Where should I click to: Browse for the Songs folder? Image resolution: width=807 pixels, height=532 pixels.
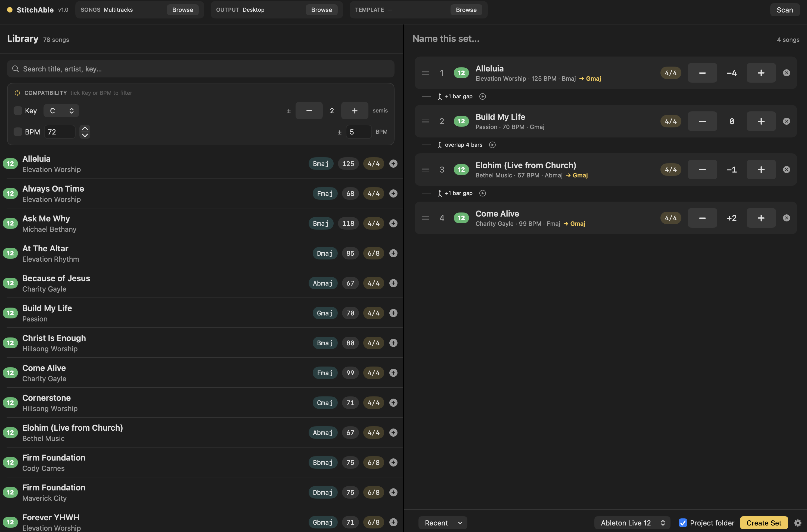click(183, 10)
